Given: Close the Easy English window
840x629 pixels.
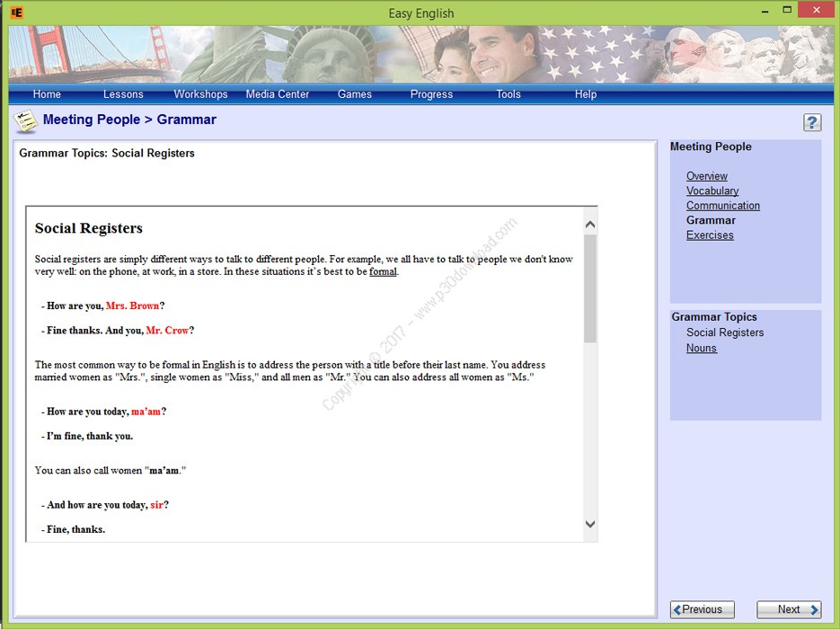Looking at the screenshot, I should tap(816, 12).
